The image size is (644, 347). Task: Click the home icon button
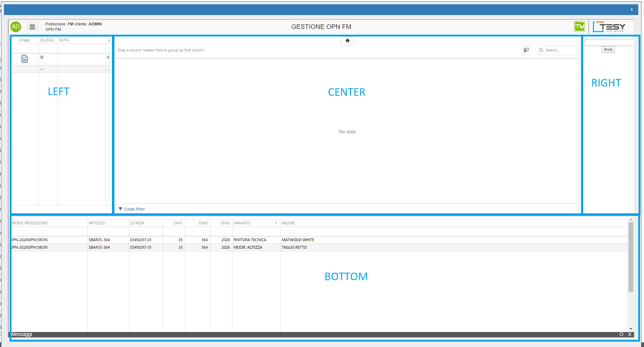[347, 41]
